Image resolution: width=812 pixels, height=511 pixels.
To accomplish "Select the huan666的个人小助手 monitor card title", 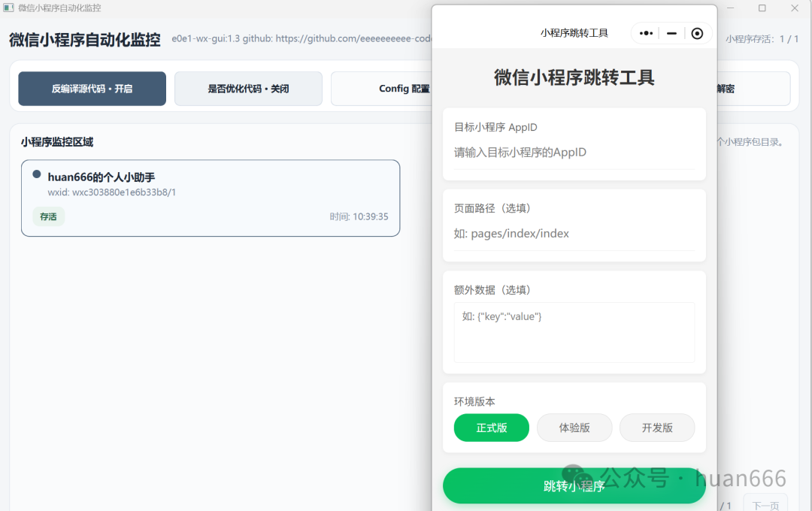I will click(x=101, y=177).
